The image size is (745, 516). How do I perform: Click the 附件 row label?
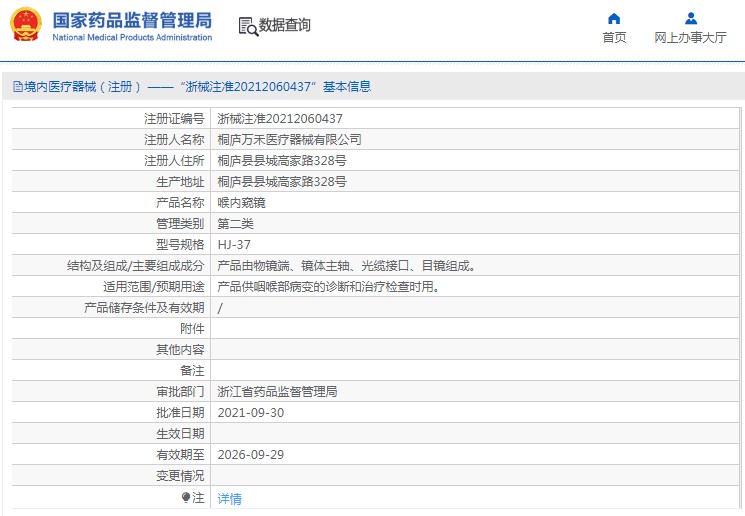[x=192, y=328]
